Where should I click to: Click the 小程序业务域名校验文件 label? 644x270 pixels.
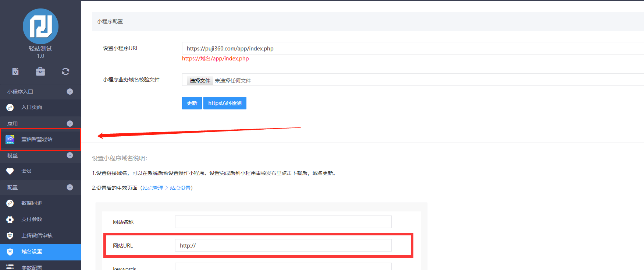click(x=131, y=80)
